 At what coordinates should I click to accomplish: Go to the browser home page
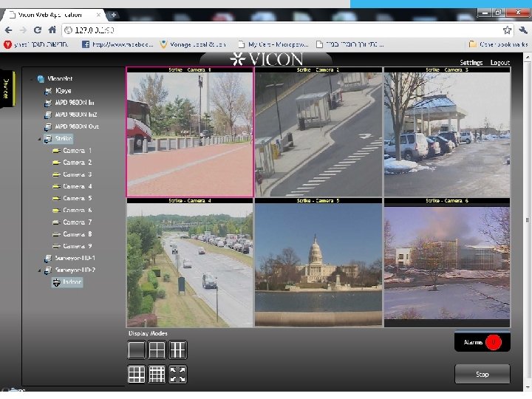[x=52, y=30]
